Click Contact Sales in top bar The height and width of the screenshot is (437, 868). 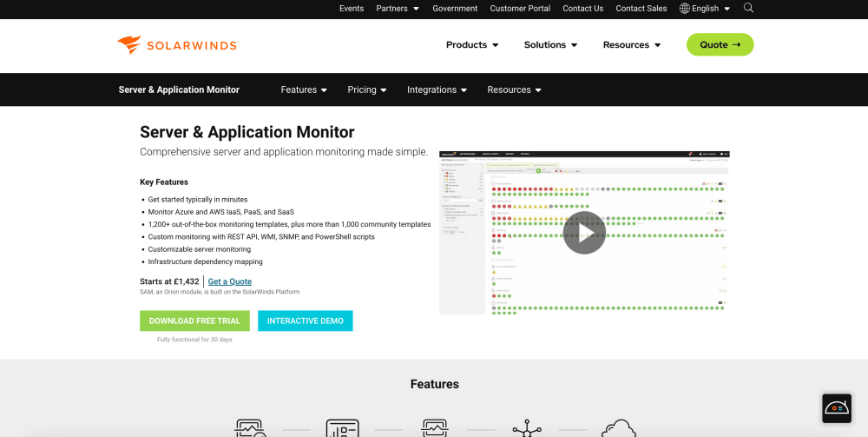641,9
